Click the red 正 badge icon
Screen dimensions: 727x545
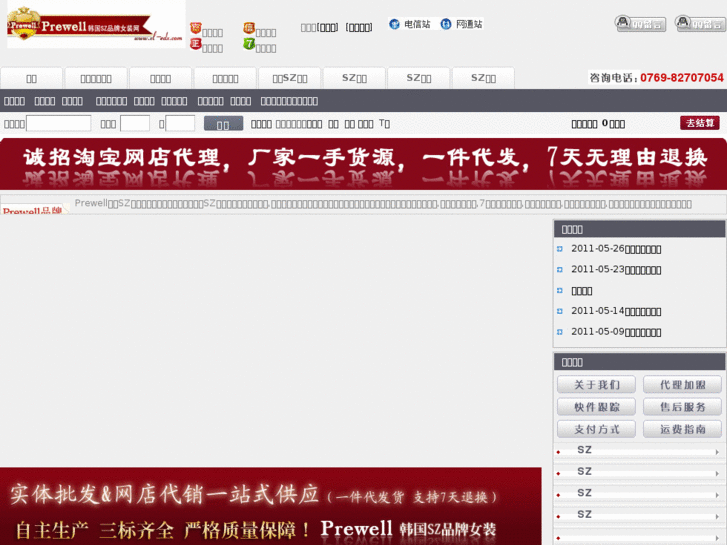196,44
